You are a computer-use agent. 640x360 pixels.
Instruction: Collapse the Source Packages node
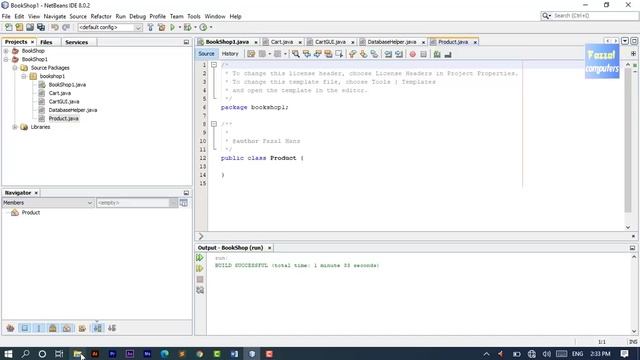(x=15, y=68)
